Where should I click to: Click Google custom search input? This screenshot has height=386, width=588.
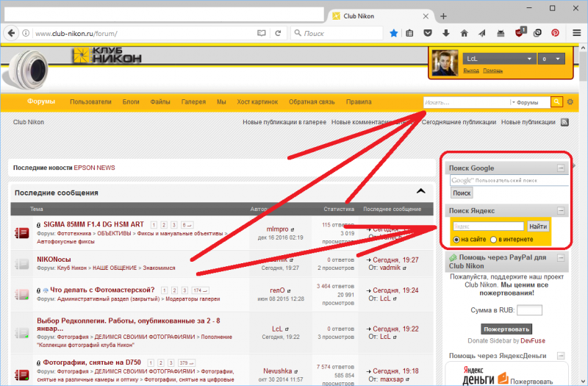[509, 180]
